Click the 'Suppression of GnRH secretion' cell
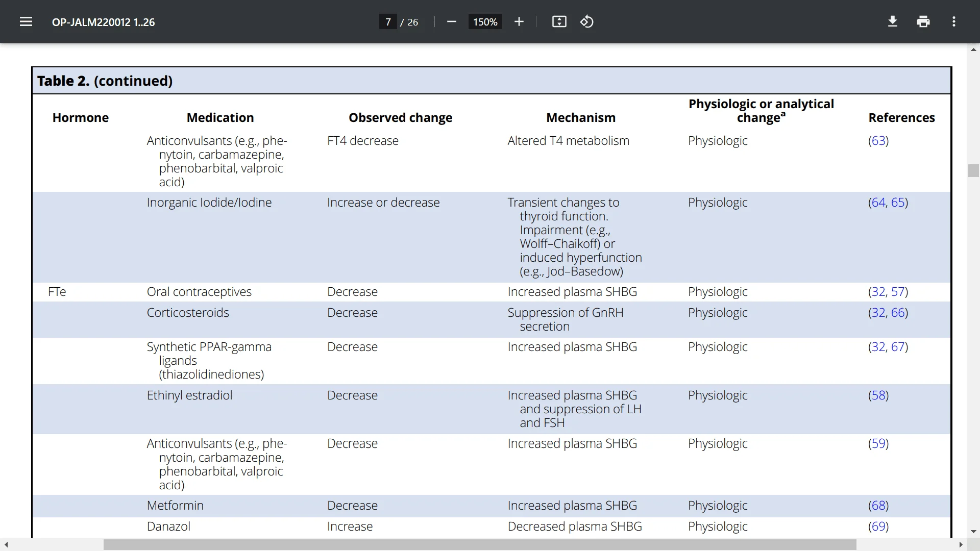980x551 pixels. (x=566, y=319)
